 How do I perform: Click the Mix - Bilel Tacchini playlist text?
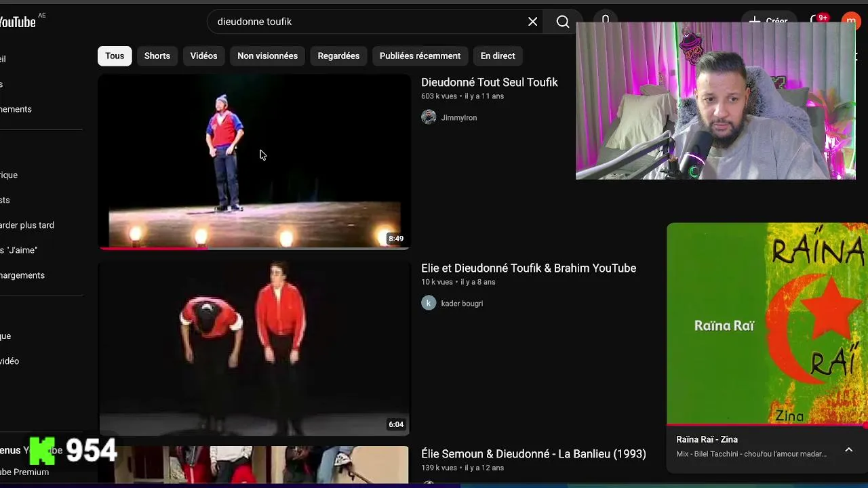751,454
